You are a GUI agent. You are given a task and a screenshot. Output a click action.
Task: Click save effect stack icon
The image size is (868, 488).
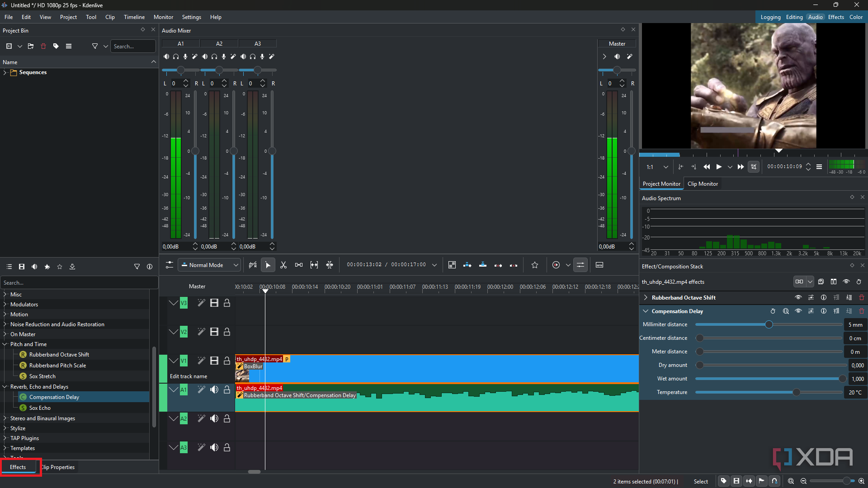821,282
